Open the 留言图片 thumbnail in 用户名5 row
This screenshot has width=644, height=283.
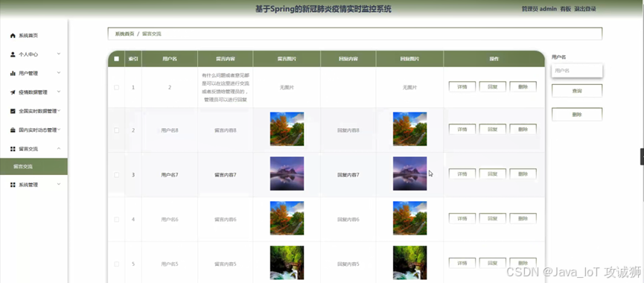(287, 263)
